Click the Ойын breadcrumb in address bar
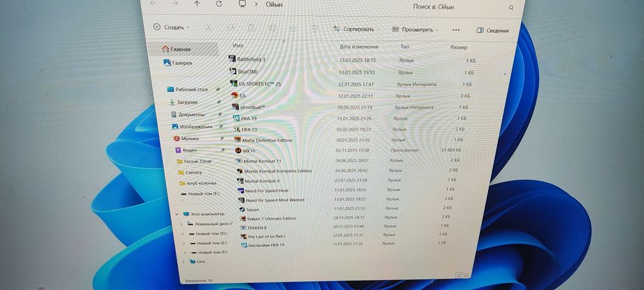 274,5
